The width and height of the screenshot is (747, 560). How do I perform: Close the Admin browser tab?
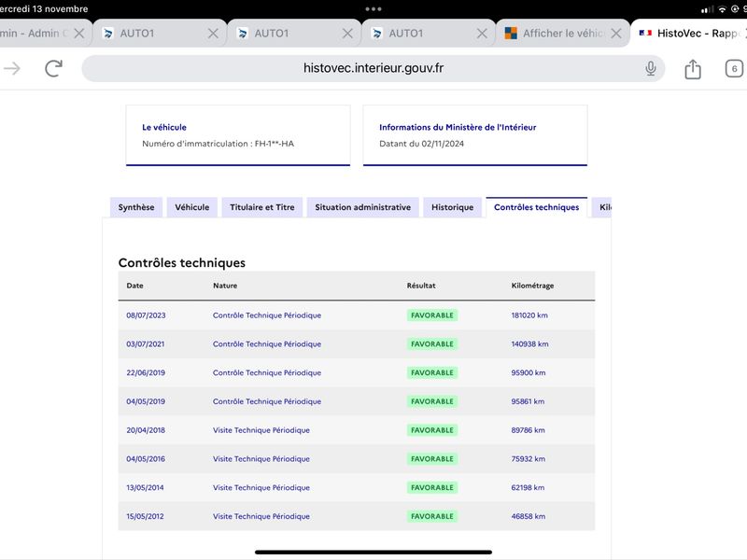[79, 34]
